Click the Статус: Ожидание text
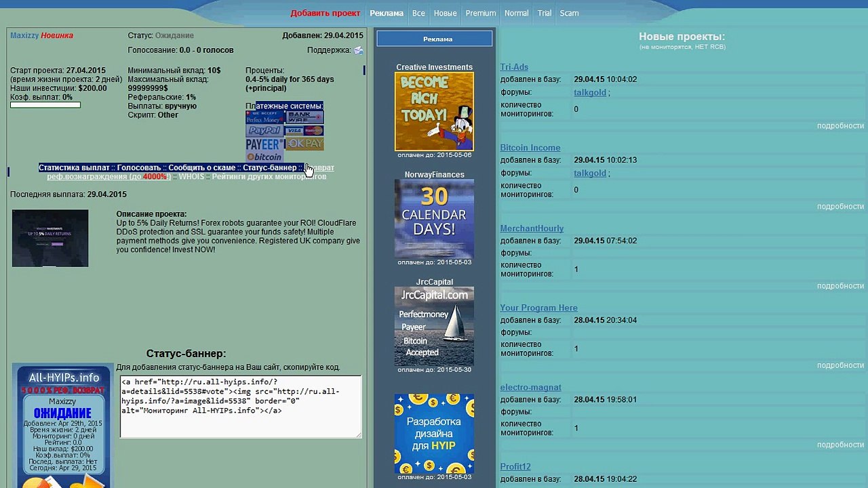The image size is (868, 488). pos(161,35)
